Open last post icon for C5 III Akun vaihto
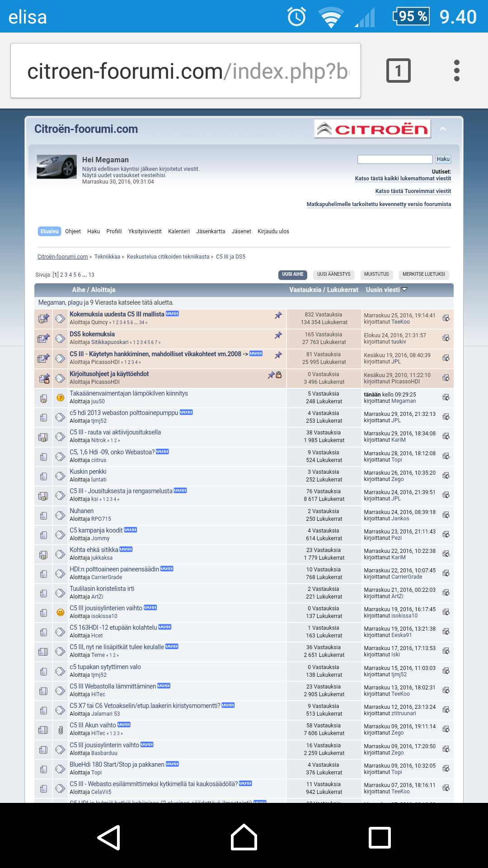The image size is (488, 868). [x=446, y=729]
